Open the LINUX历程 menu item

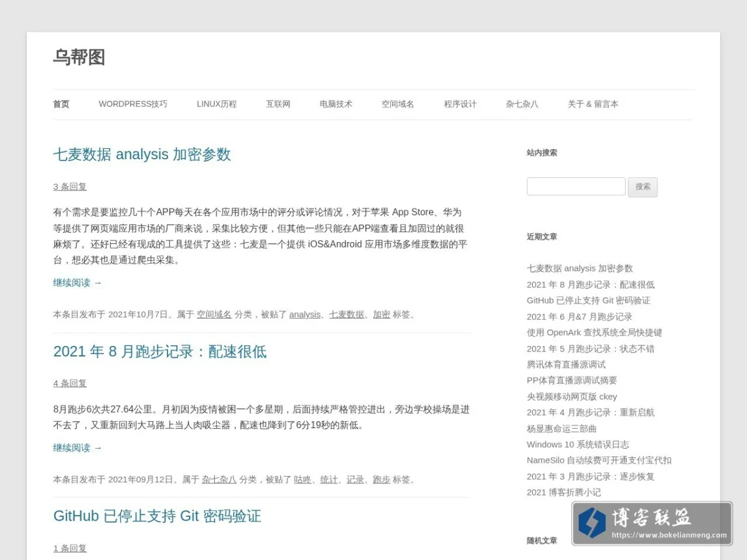coord(217,104)
